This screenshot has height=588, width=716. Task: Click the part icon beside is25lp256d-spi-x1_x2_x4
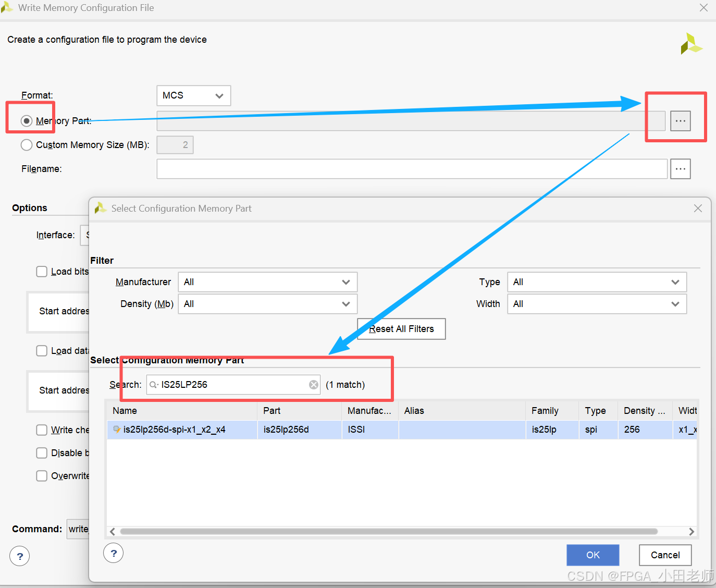point(117,430)
